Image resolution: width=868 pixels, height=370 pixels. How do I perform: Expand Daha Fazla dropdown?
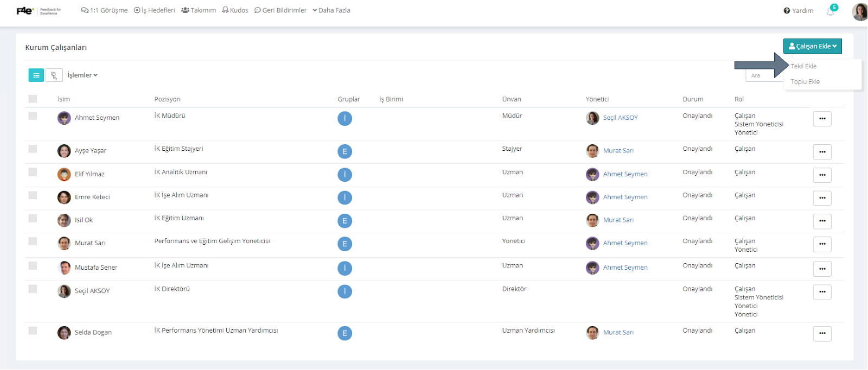[331, 10]
